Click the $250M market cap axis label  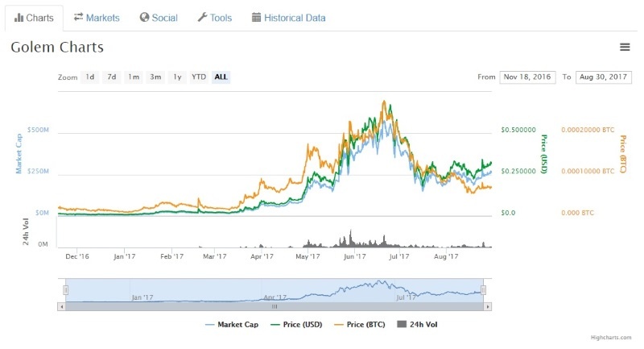(x=38, y=171)
